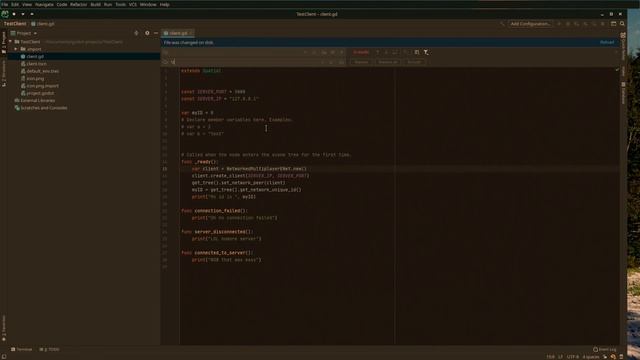Screen dimensions: 640x360
Task: Toggle Match Case option in find bar
Action: coord(324,52)
